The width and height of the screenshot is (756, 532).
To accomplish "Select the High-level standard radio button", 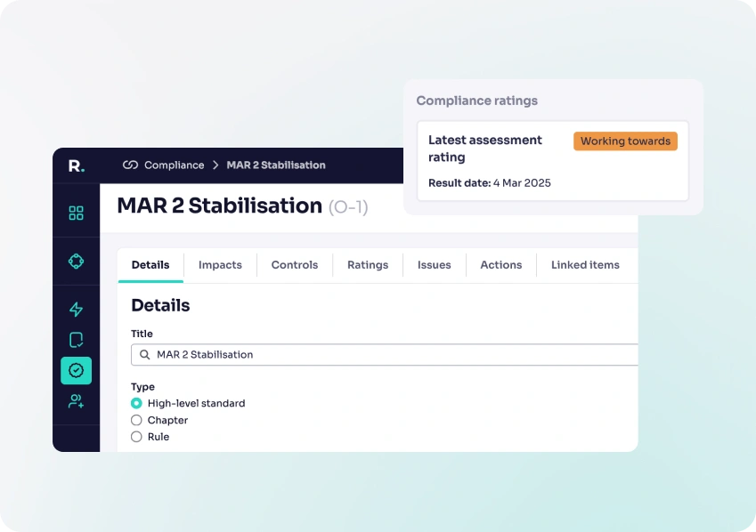I will [136, 403].
